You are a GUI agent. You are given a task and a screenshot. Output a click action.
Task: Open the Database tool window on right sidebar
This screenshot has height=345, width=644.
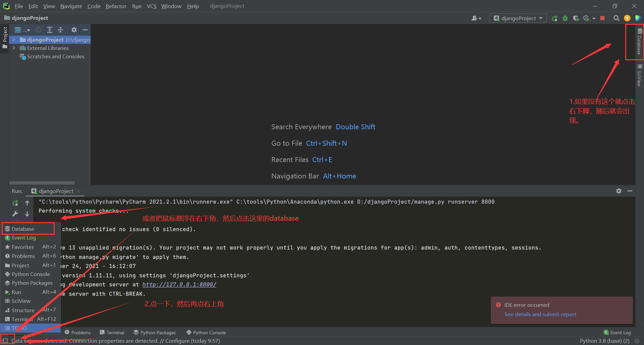click(639, 42)
